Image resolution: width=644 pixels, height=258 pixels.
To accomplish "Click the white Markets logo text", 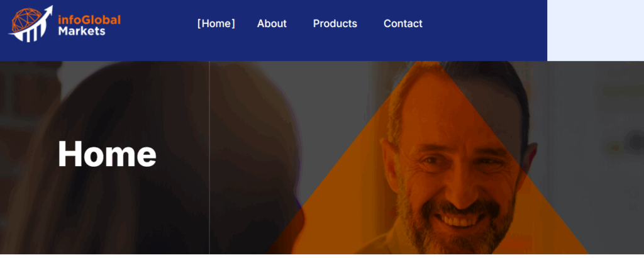I will tap(82, 31).
